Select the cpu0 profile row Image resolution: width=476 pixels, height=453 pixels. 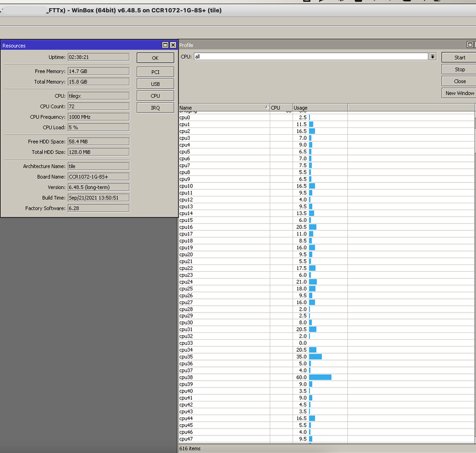click(326, 117)
